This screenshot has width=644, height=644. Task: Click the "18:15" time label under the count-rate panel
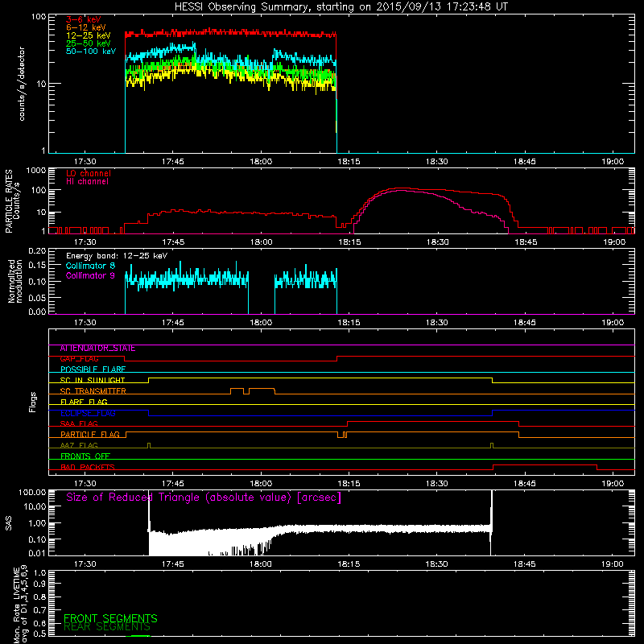(x=349, y=162)
